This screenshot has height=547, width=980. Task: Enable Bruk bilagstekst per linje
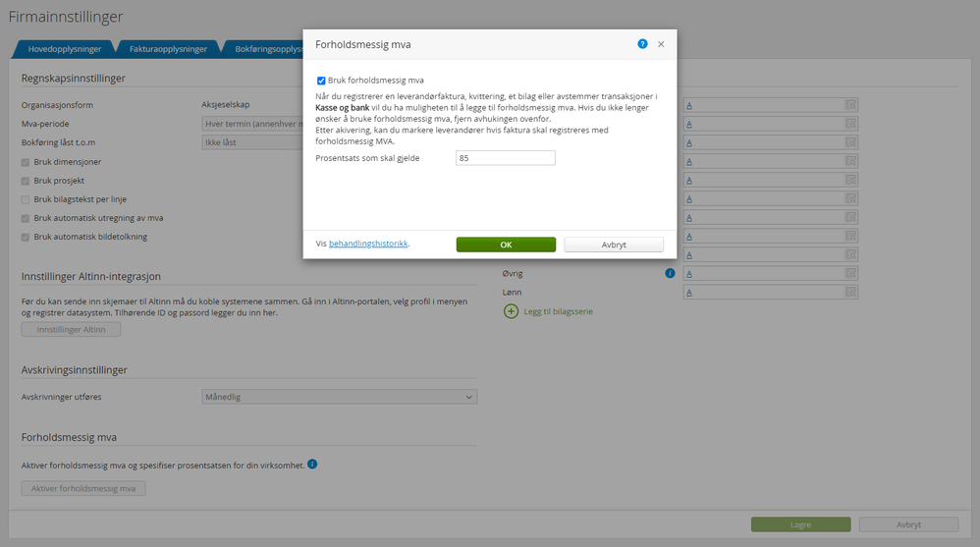(26, 199)
